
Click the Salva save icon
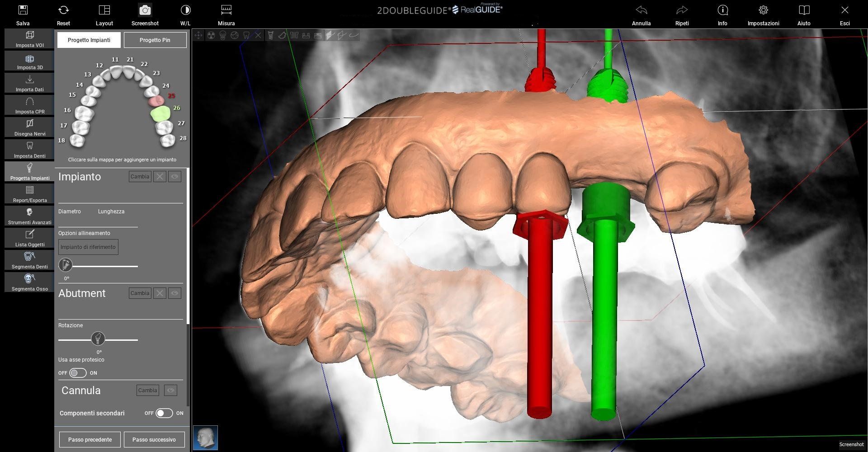23,10
